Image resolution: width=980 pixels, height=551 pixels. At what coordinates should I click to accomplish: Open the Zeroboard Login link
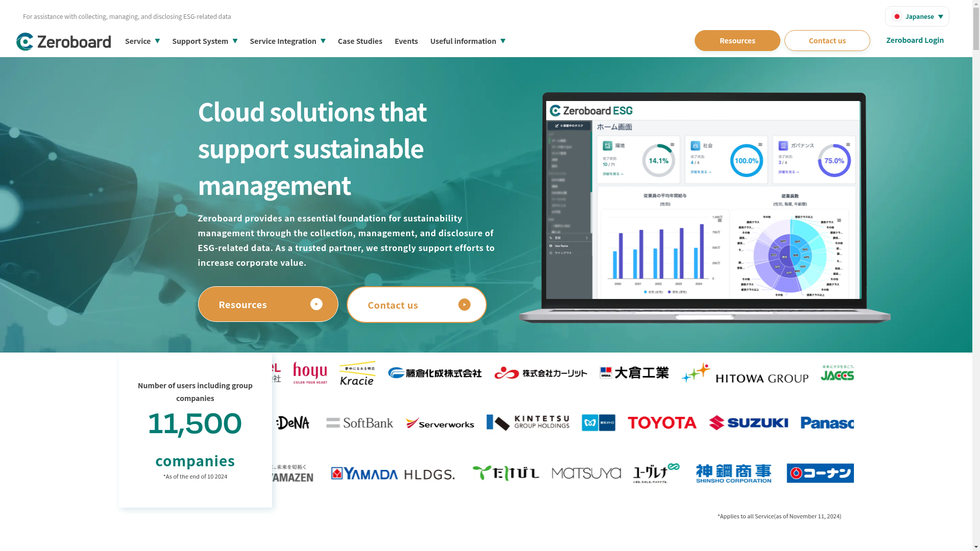[915, 40]
